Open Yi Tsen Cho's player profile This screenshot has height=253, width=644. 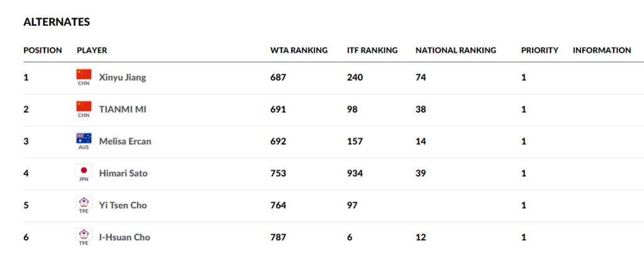[x=123, y=205]
